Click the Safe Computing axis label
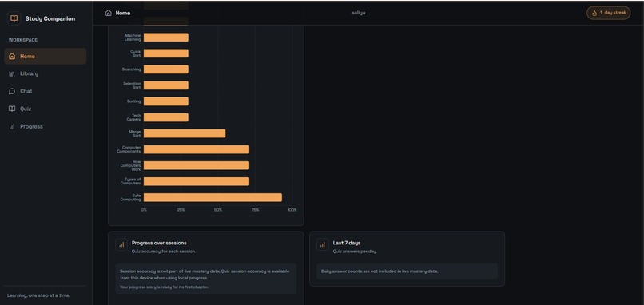 tap(130, 197)
